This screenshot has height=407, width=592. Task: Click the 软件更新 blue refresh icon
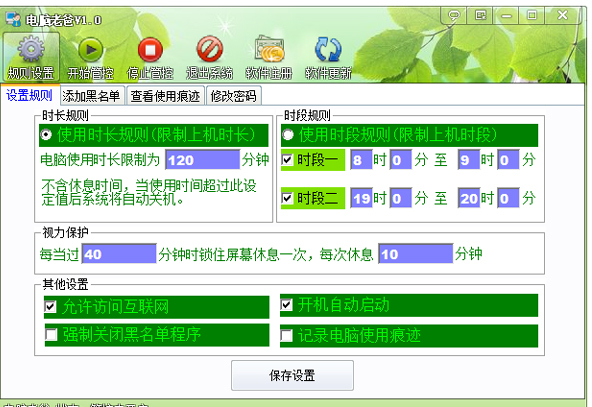click(x=328, y=49)
